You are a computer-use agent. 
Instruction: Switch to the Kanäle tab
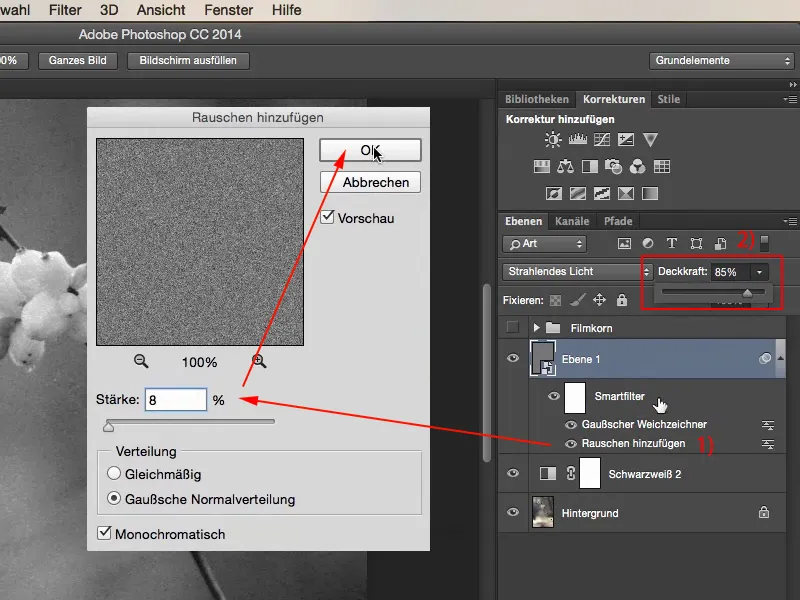(572, 221)
